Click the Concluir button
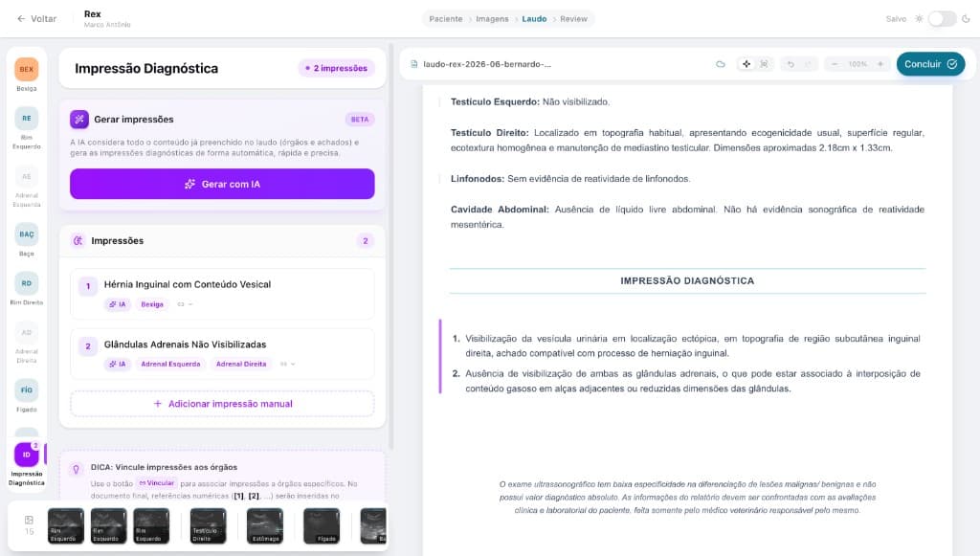This screenshot has width=980, height=556. coord(930,64)
